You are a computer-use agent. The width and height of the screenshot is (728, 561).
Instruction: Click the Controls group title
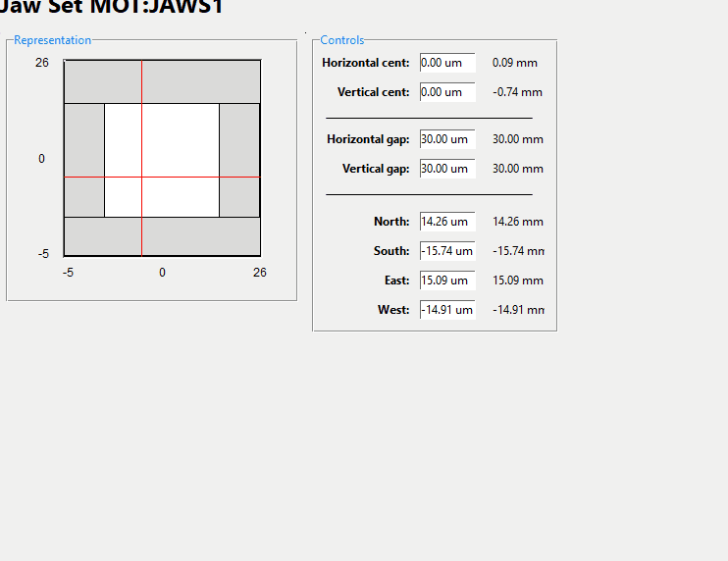[x=342, y=40]
